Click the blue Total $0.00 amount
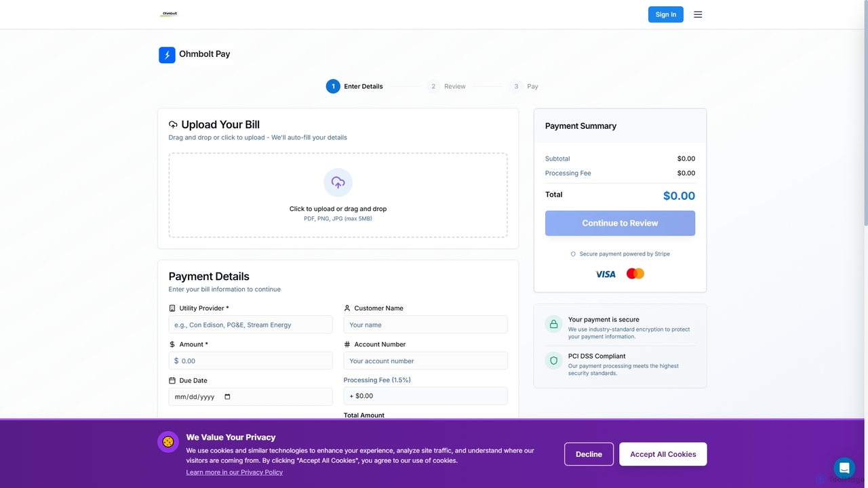The width and height of the screenshot is (868, 488). point(679,196)
